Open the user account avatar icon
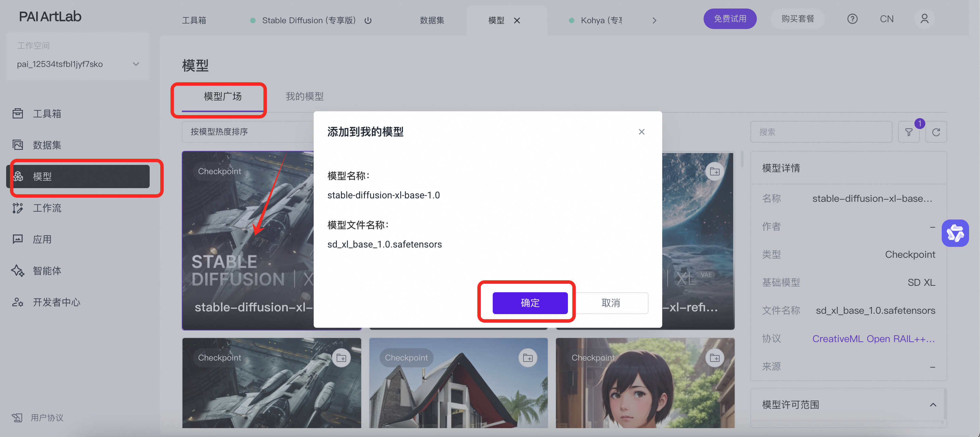This screenshot has width=980, height=437. [x=924, y=19]
